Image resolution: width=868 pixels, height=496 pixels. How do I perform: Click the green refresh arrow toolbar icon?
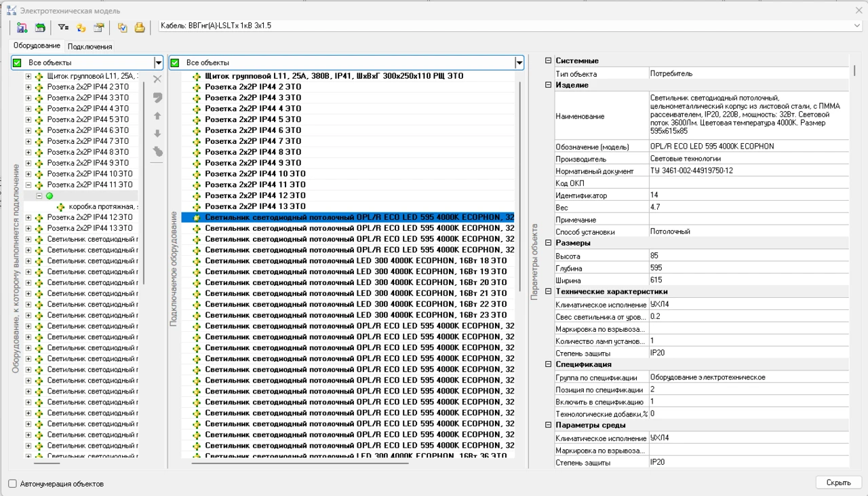[x=40, y=28]
